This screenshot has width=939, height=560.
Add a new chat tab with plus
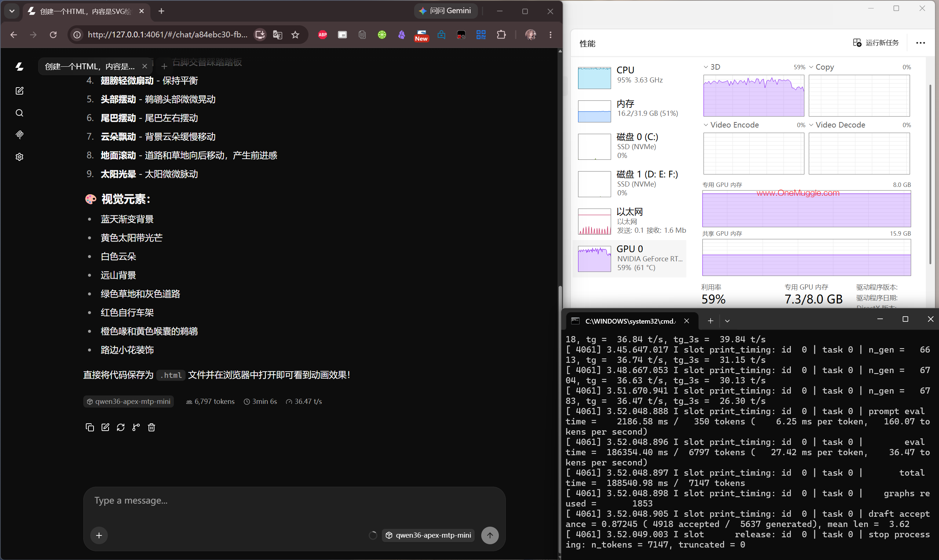tap(164, 66)
